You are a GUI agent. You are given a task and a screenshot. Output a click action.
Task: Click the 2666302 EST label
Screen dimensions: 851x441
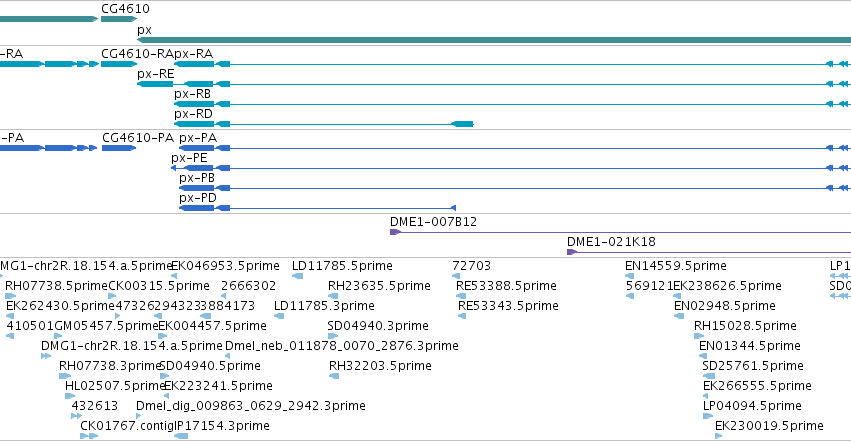click(249, 286)
